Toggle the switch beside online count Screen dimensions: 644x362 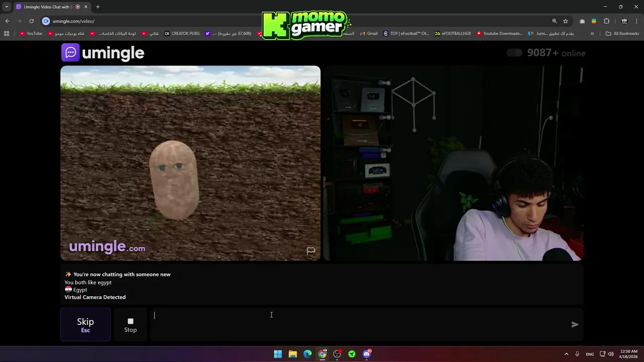(514, 53)
